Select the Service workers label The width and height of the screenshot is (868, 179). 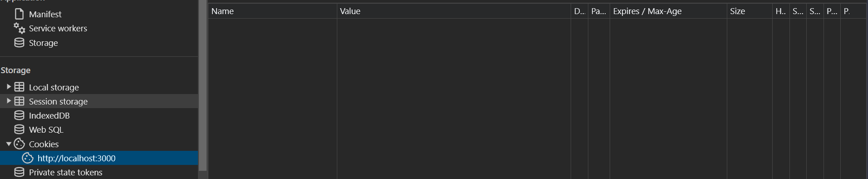pos(58,28)
